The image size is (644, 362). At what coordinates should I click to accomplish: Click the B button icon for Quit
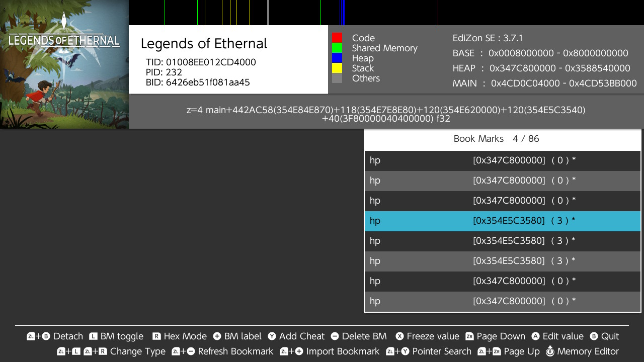pyautogui.click(x=594, y=336)
